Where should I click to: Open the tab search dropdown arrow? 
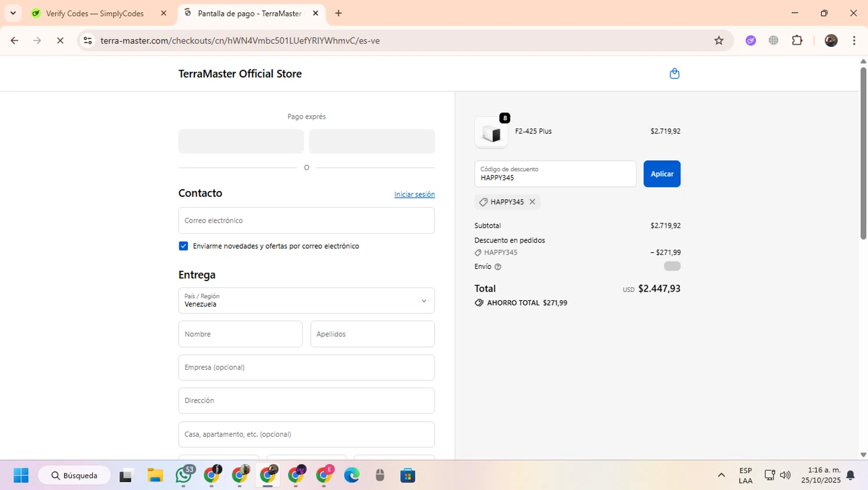coord(13,13)
